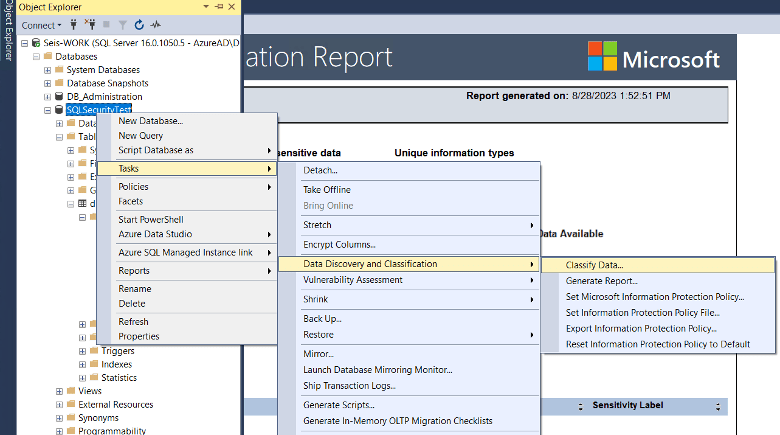Select Detach... in the Tasks submenu

coord(409,170)
